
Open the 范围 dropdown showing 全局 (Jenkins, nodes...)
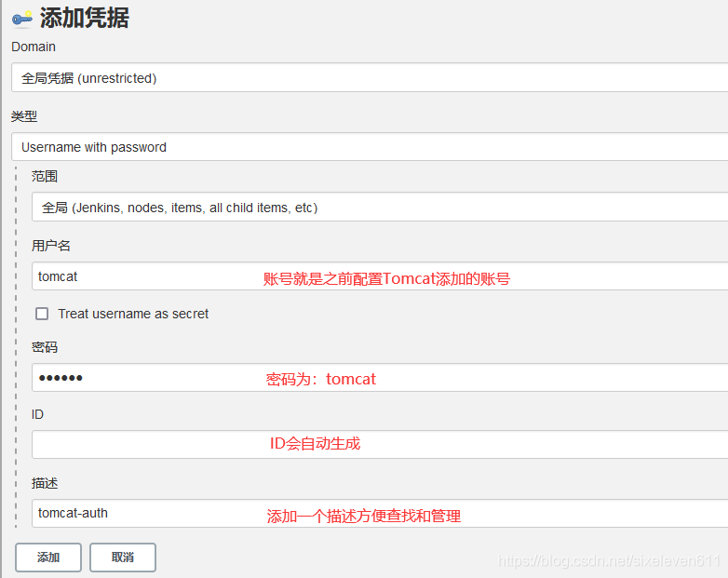(380, 207)
